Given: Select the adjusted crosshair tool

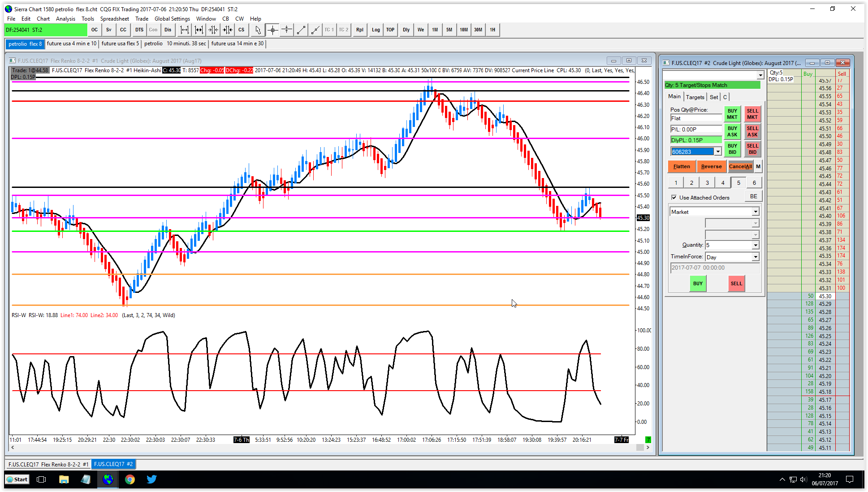Looking at the screenshot, I should pyautogui.click(x=286, y=30).
